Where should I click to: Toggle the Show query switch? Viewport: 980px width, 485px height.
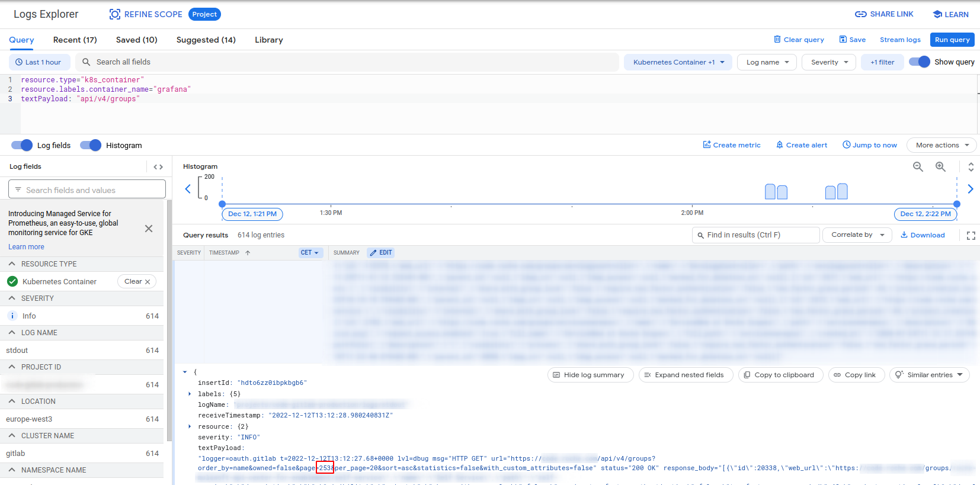tap(920, 62)
